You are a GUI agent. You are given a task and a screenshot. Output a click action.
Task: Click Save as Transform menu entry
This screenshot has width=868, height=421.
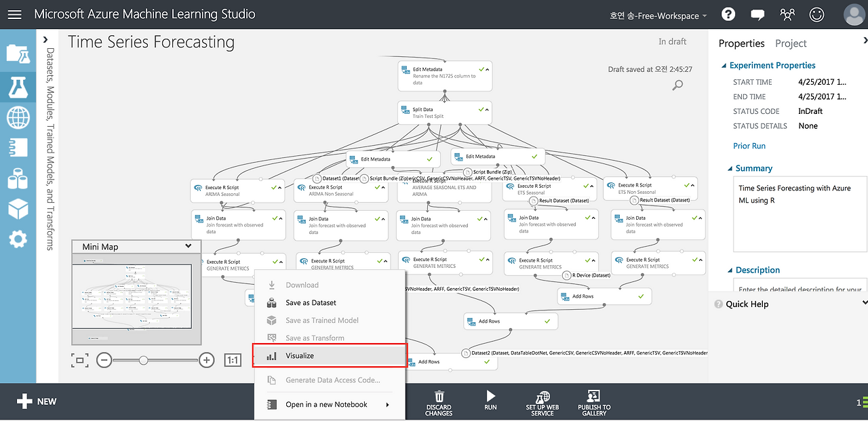(330, 338)
